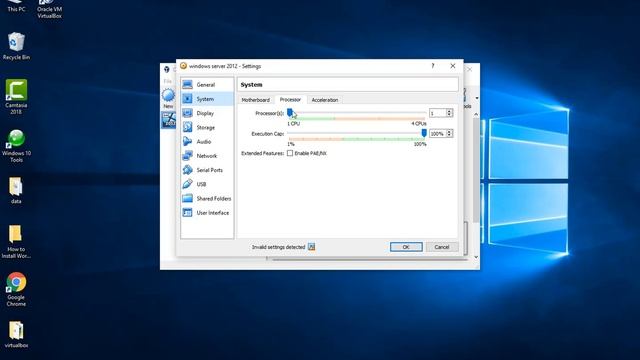
Task: Click the help question mark button
Action: tap(433, 66)
